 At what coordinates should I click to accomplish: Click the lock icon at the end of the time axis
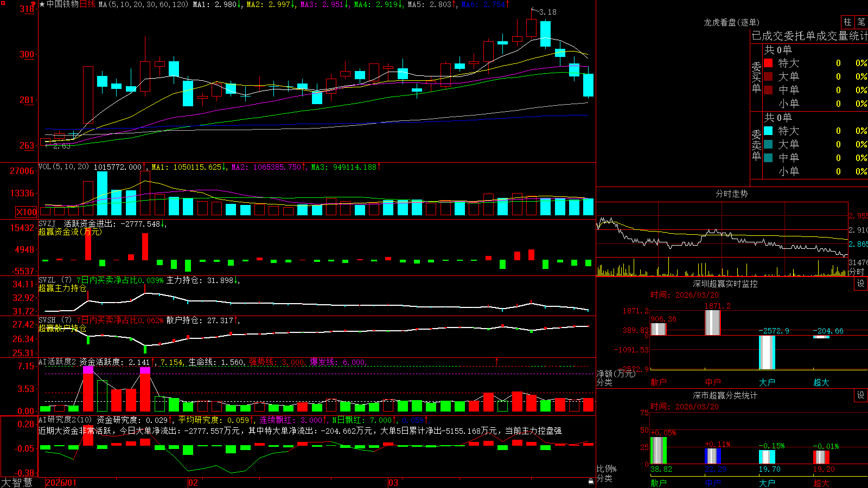(591, 481)
